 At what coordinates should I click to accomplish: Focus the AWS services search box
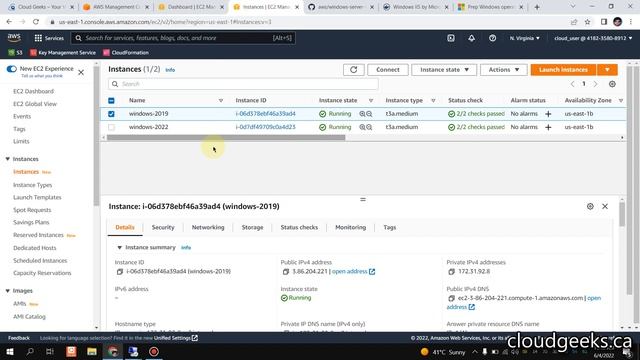(183, 38)
